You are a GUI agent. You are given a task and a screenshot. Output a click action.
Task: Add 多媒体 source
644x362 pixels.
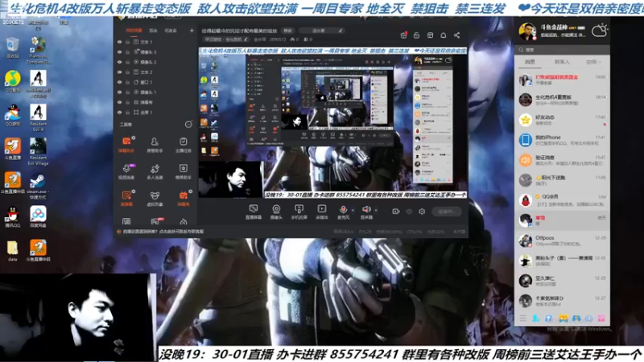(x=321, y=212)
